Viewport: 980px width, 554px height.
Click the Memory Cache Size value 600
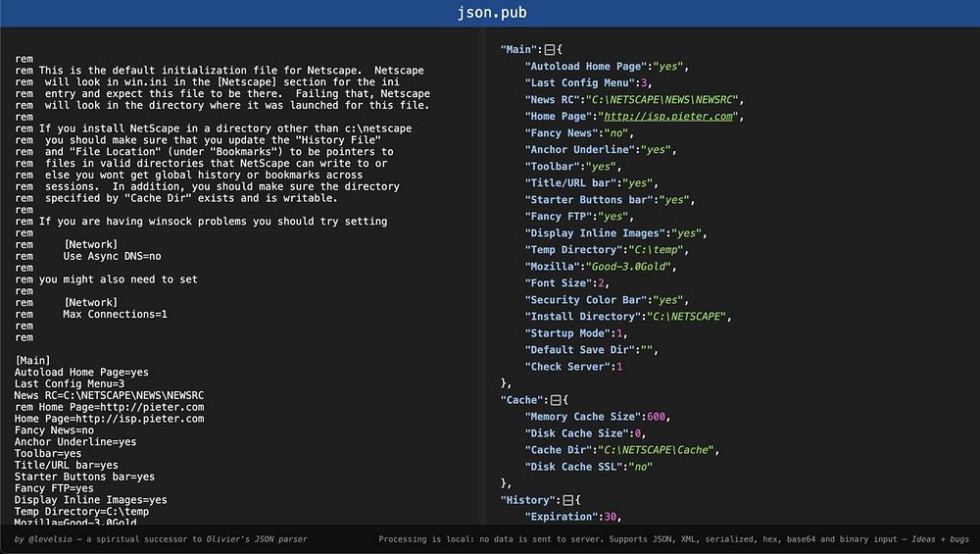657,417
